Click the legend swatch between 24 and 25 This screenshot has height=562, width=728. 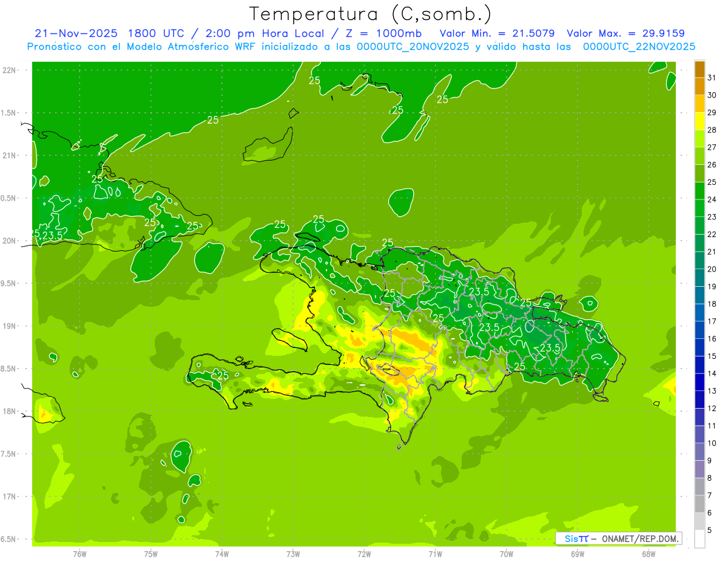(x=699, y=191)
